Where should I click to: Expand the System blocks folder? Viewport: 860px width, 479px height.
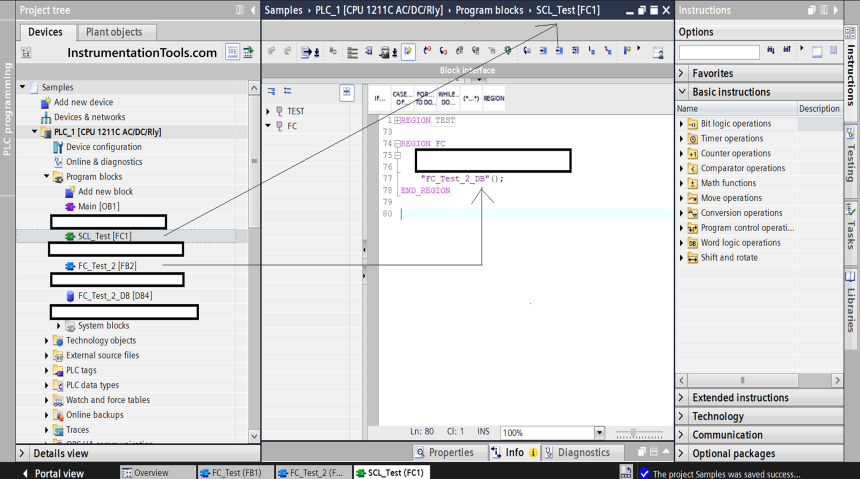coord(59,325)
